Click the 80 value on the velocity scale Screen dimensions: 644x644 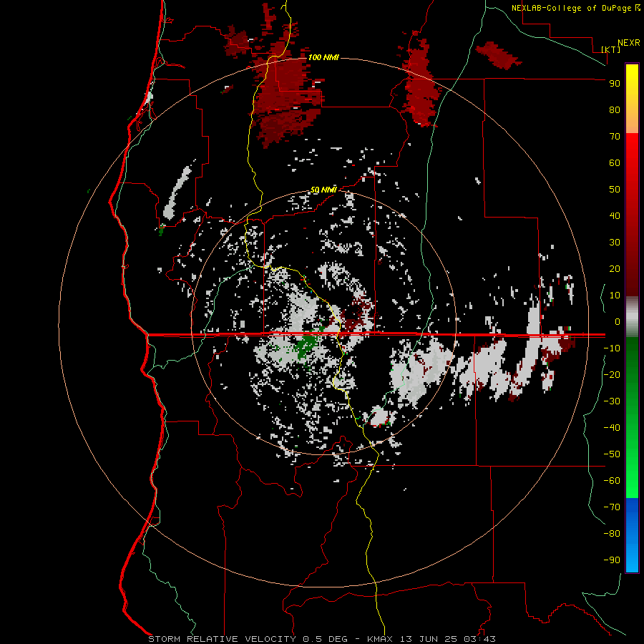[615, 110]
